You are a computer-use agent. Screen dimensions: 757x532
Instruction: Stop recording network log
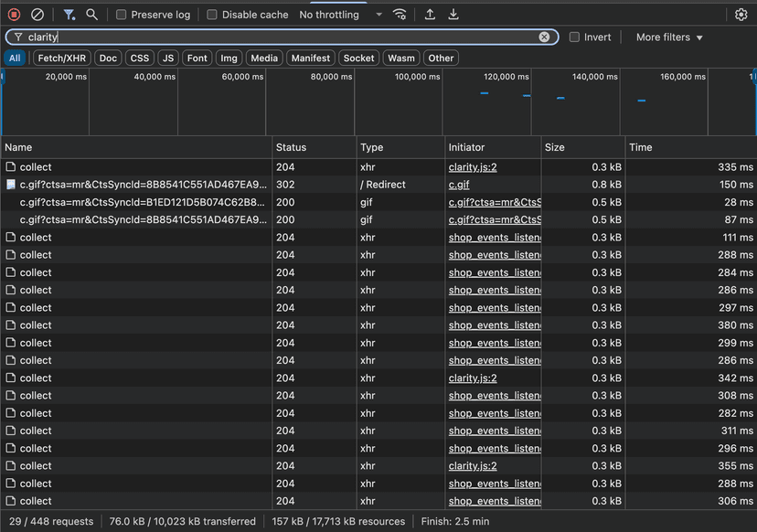[14, 15]
